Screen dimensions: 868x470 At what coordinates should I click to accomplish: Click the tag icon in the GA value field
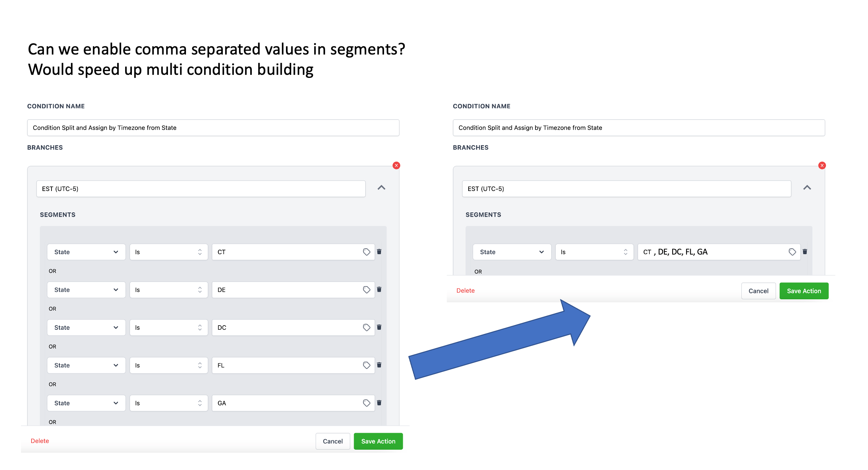point(366,403)
